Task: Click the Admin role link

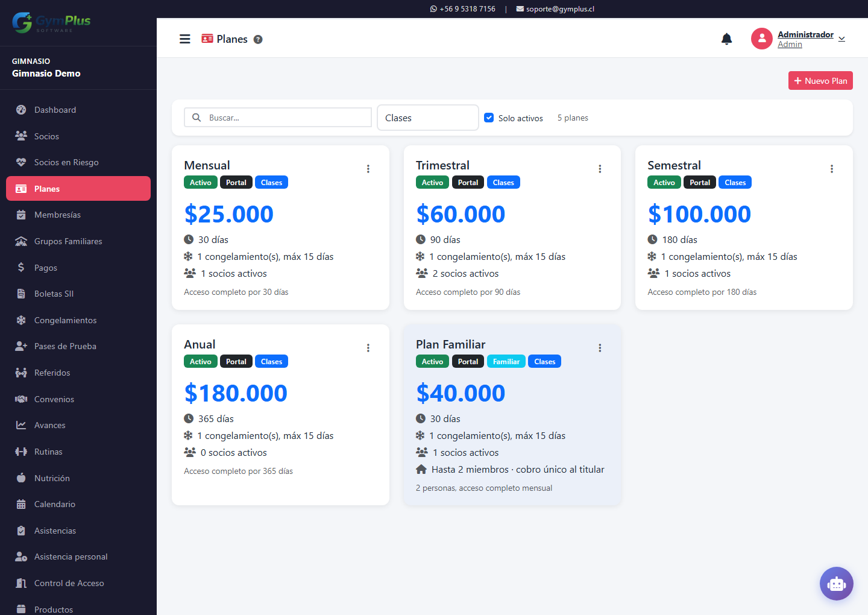Action: (790, 45)
